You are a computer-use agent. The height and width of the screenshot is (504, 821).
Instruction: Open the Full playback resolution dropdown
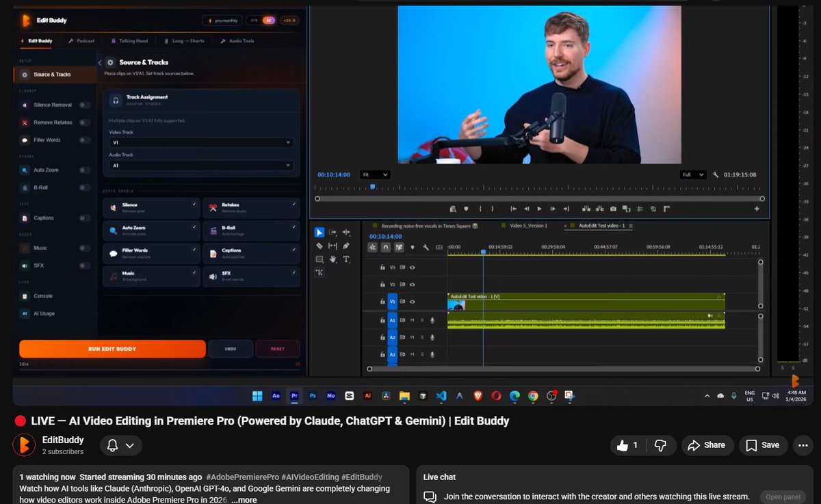click(693, 174)
